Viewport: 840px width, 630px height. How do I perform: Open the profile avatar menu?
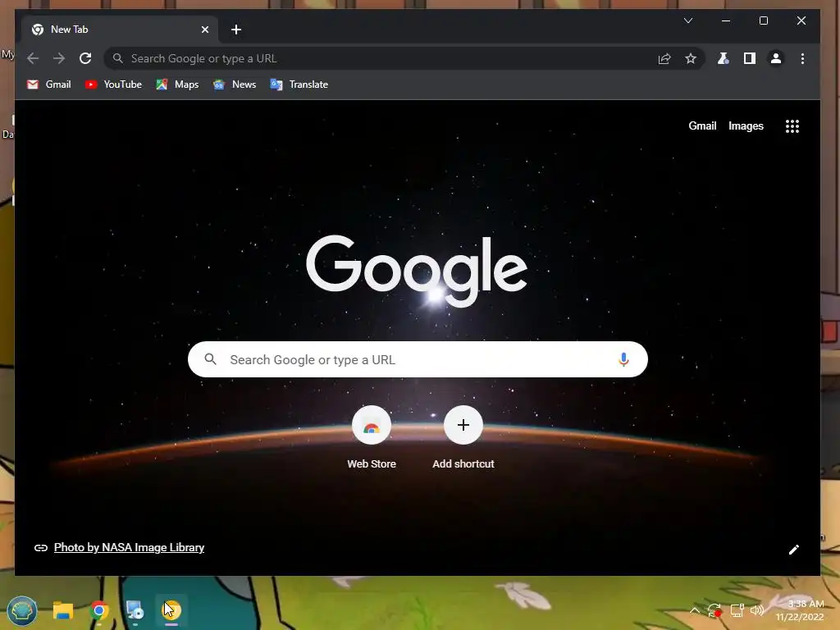(x=776, y=58)
